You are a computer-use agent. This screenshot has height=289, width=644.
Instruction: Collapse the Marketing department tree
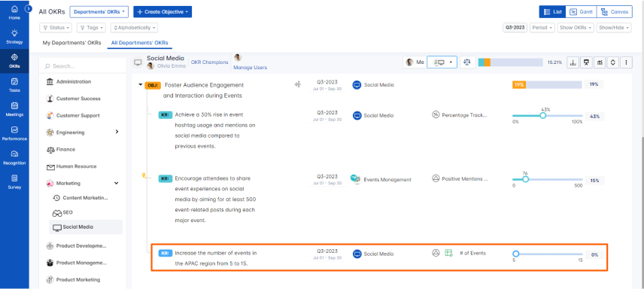tap(116, 184)
